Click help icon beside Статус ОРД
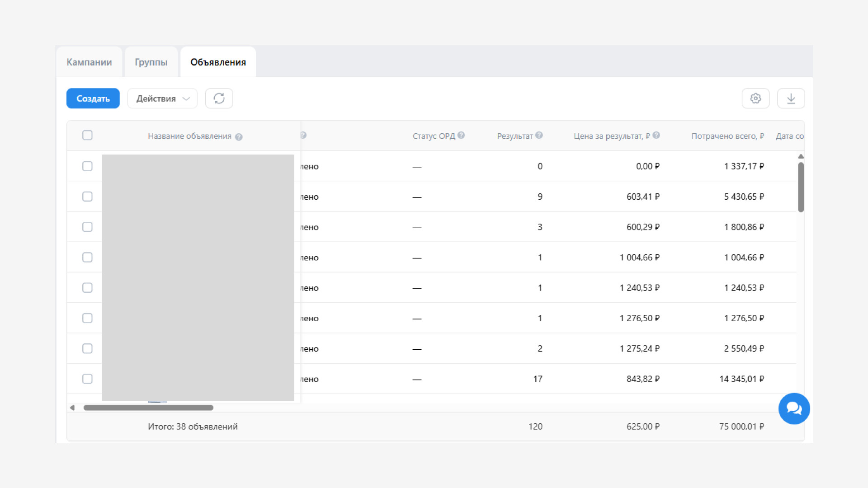Viewport: 868px width, 488px height. click(461, 135)
